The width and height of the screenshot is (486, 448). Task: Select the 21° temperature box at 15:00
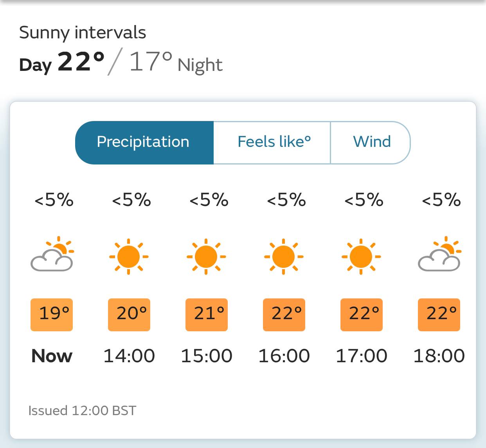point(207,315)
